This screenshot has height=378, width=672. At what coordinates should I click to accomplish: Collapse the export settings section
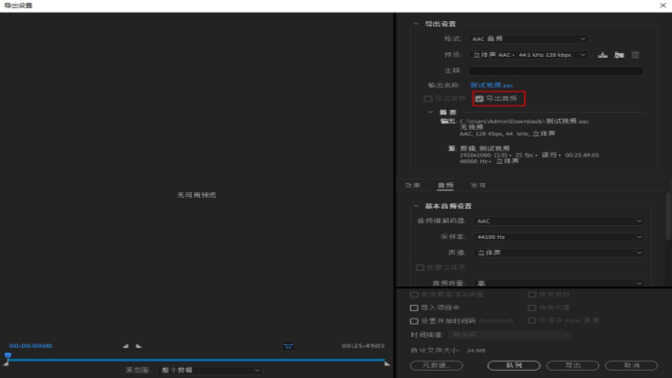(416, 24)
